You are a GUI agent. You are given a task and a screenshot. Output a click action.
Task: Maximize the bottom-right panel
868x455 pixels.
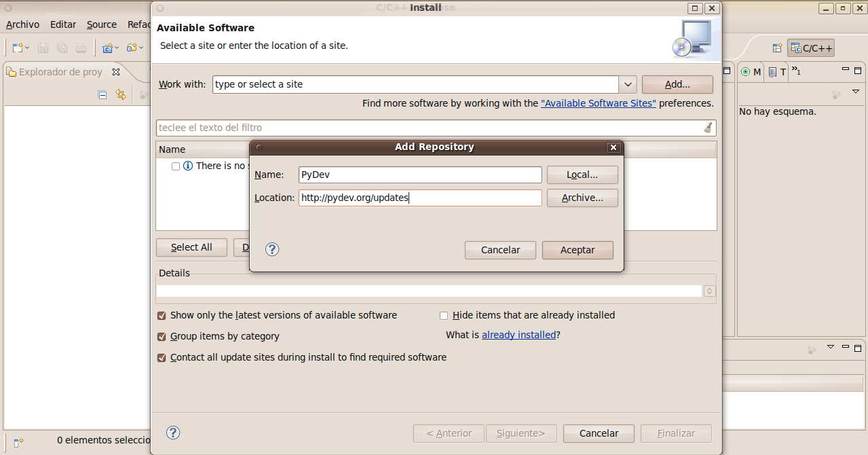click(x=858, y=347)
